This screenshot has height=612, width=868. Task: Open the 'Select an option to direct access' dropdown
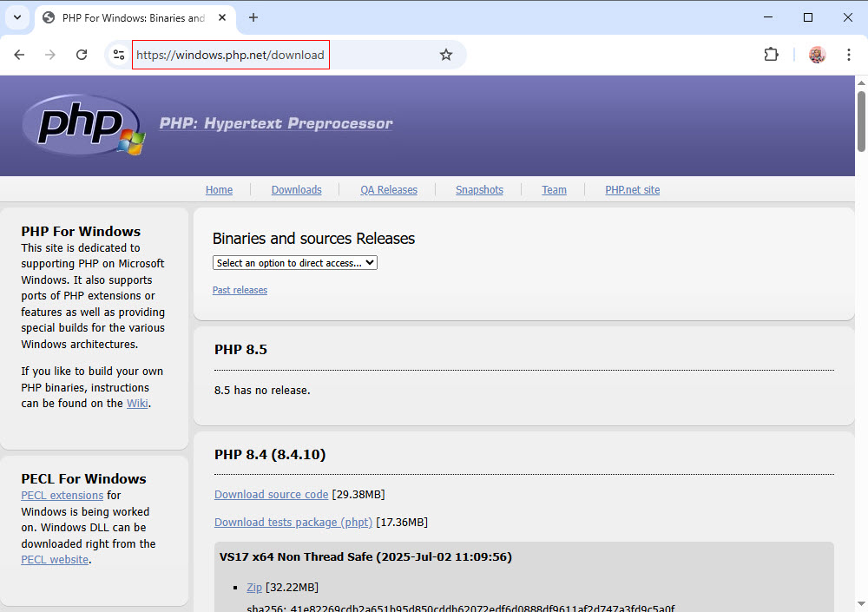click(294, 262)
